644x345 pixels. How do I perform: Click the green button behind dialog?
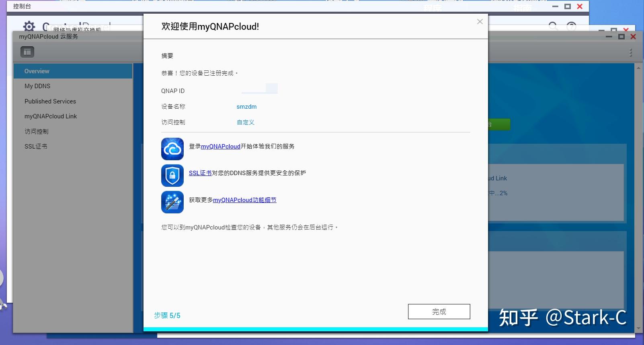pyautogui.click(x=499, y=124)
